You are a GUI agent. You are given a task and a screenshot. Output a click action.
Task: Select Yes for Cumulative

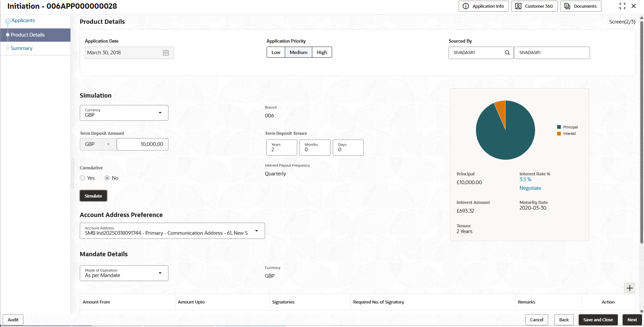[x=83, y=178]
